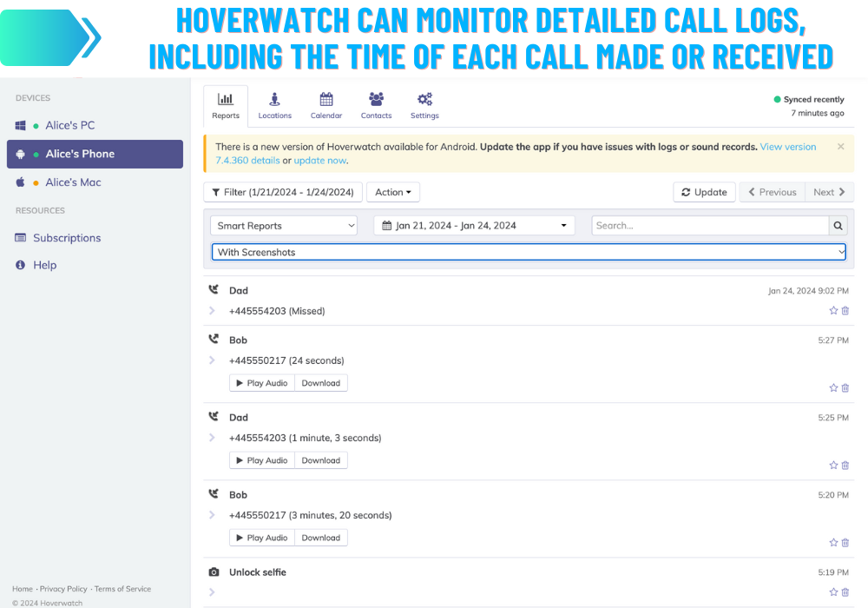Play audio of Bob's 3-minute call
Viewport: 868px width, 608px height.
pyautogui.click(x=261, y=537)
